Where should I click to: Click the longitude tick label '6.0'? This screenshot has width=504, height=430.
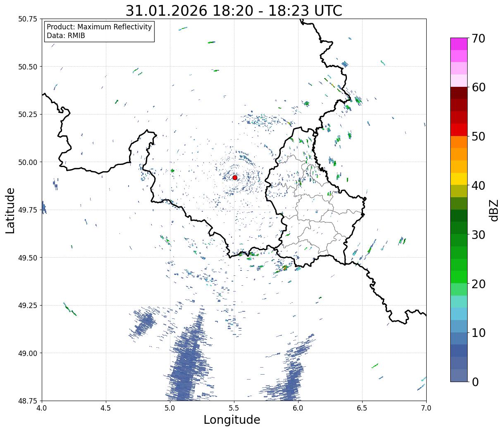298,408
